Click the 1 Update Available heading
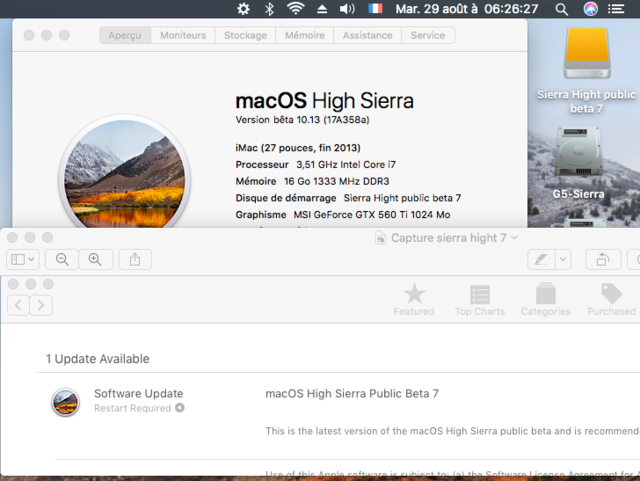Screen dimensions: 640x481 (98, 359)
